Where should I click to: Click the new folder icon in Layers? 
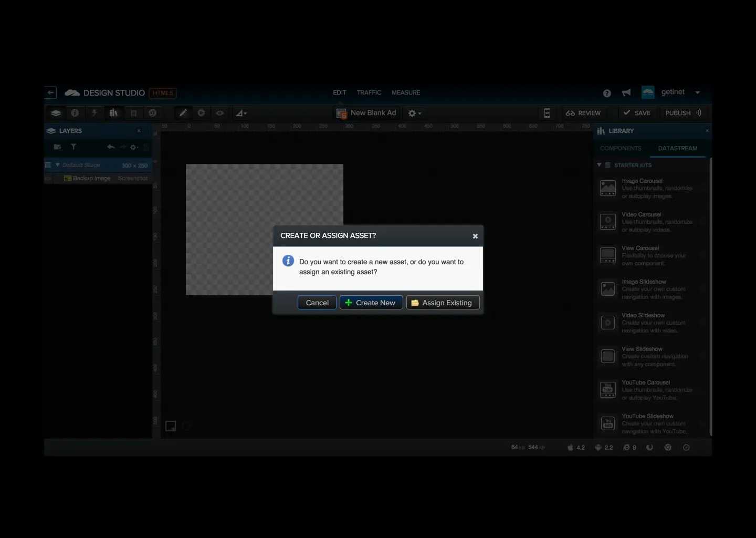58,147
